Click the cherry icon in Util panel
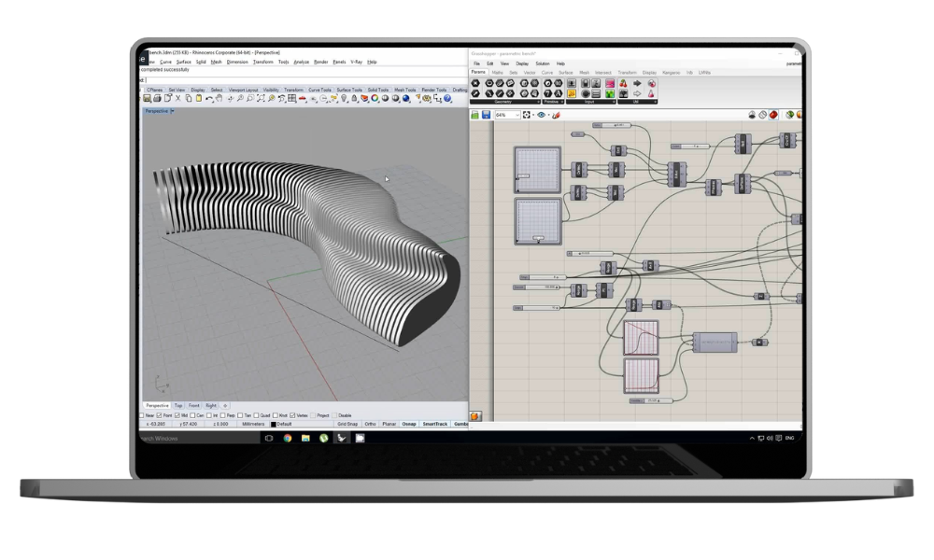 coord(623,83)
